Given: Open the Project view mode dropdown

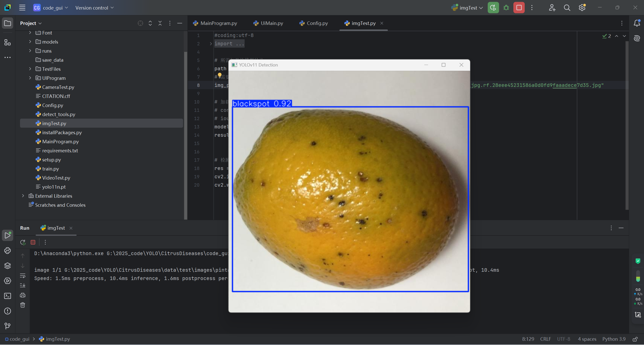Looking at the screenshot, I should tap(31, 23).
